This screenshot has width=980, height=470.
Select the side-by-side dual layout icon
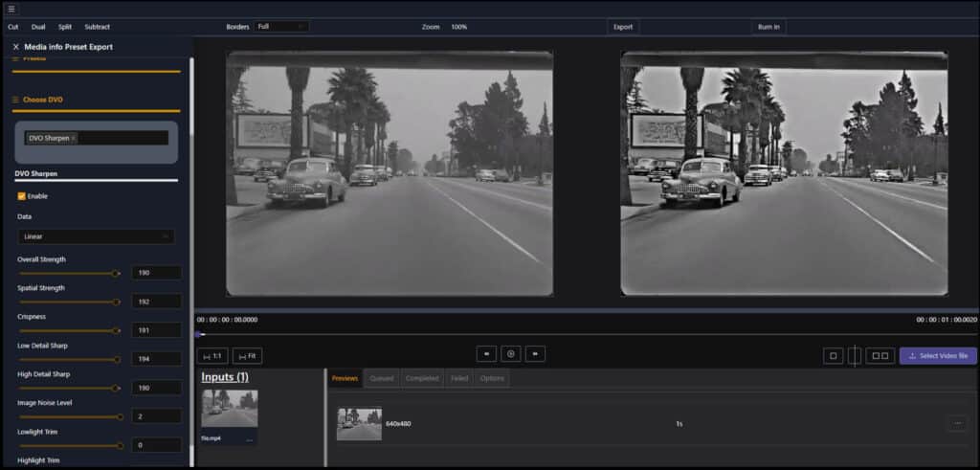click(x=880, y=356)
